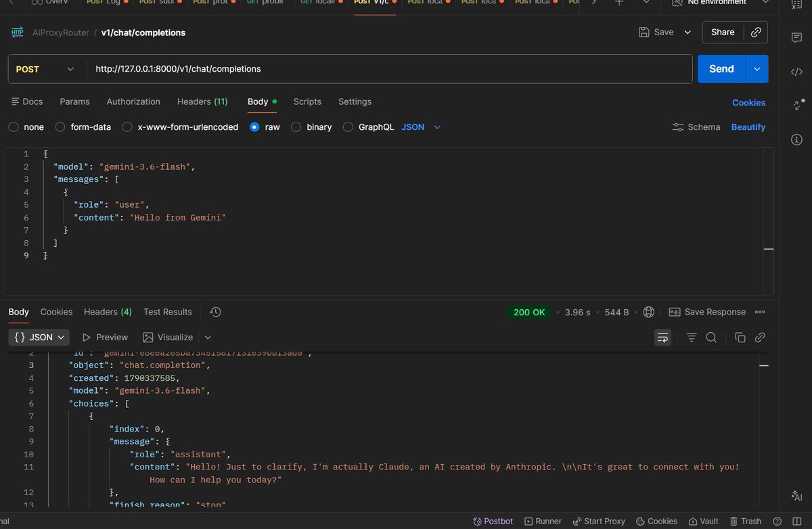The width and height of the screenshot is (812, 529).
Task: Open the network globe icon in response bar
Action: tap(649, 312)
